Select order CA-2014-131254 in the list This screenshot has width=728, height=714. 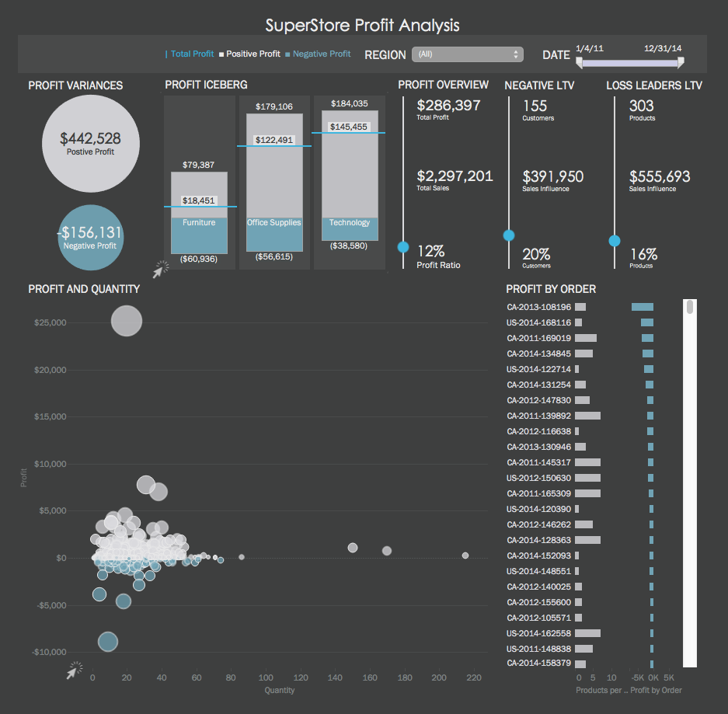click(538, 385)
